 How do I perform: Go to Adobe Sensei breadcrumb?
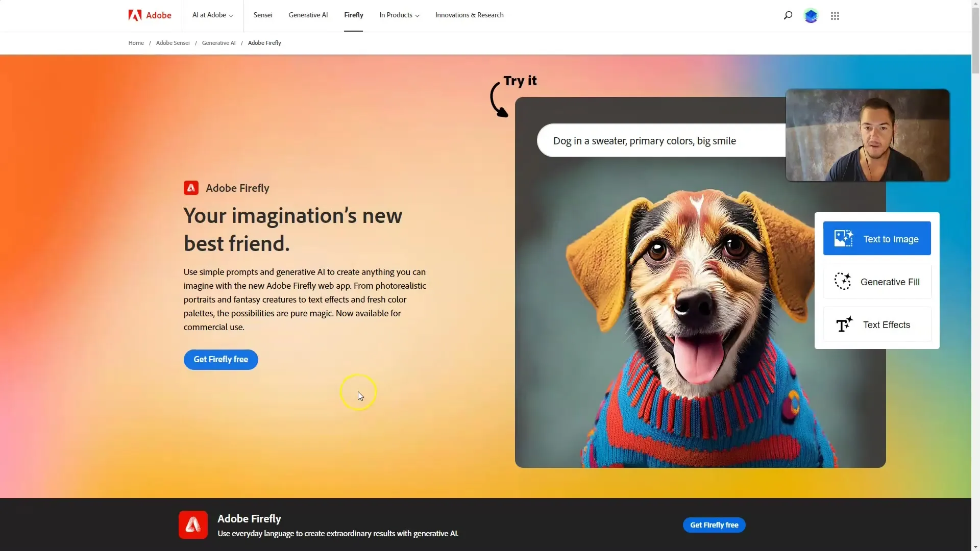tap(173, 43)
